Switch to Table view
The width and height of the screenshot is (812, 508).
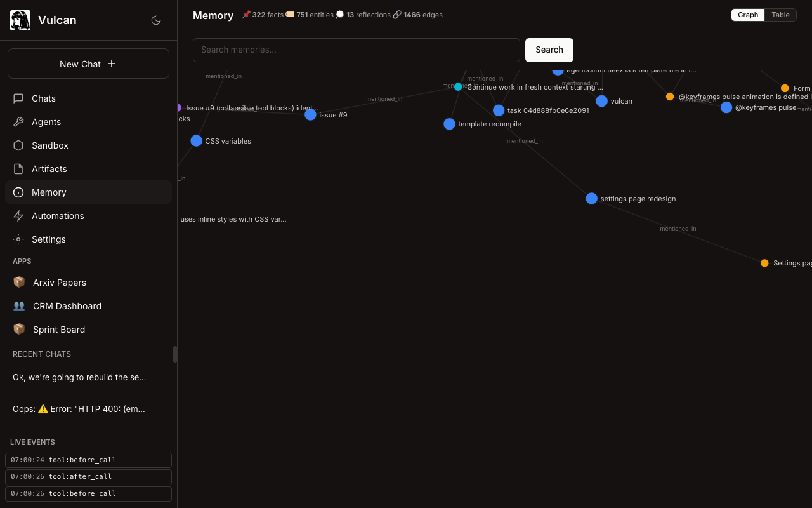(780, 15)
